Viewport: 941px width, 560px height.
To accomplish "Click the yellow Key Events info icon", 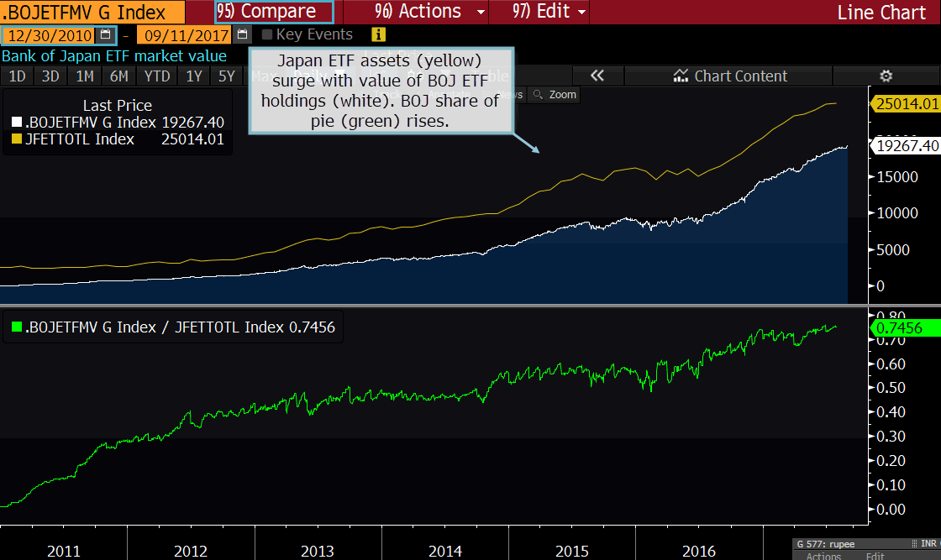I will coord(378,34).
